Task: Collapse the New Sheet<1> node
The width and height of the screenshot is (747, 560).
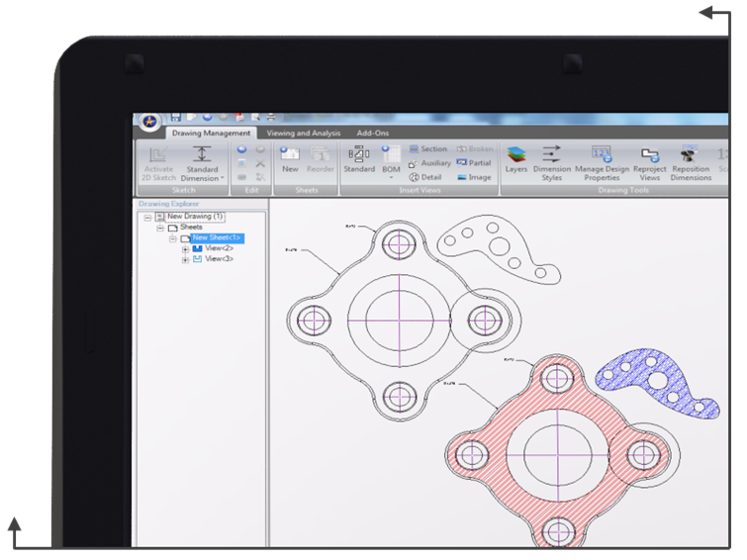Action: (x=173, y=238)
